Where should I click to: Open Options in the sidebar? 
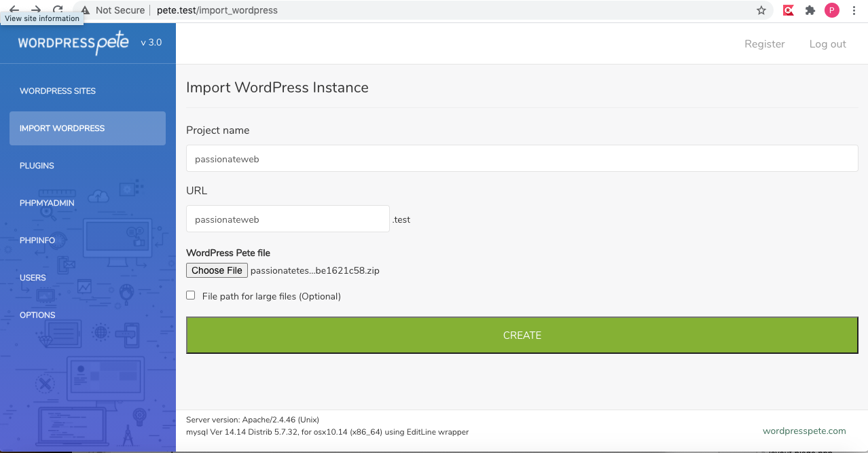(37, 315)
